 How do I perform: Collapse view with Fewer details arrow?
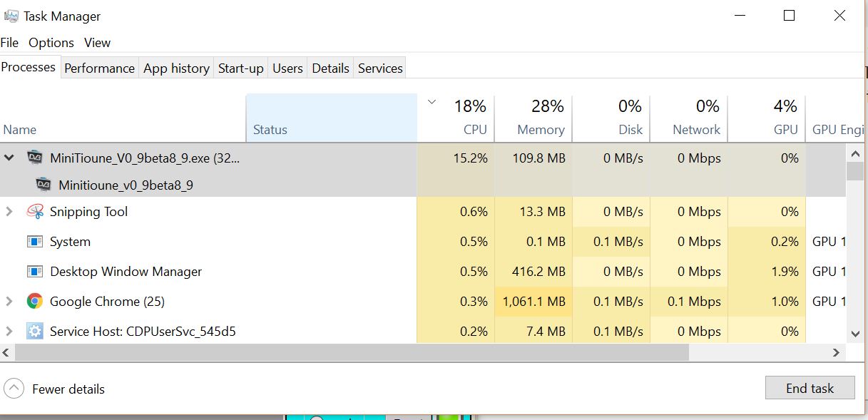(14, 389)
